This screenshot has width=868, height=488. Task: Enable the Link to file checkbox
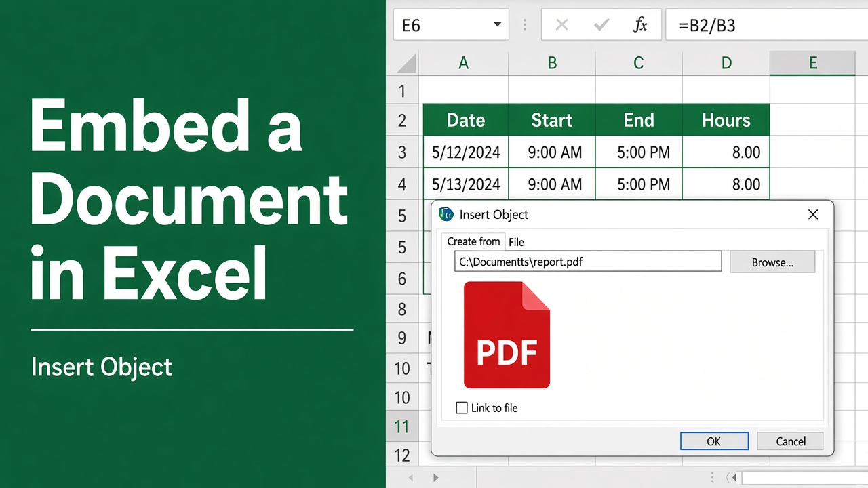(x=462, y=408)
